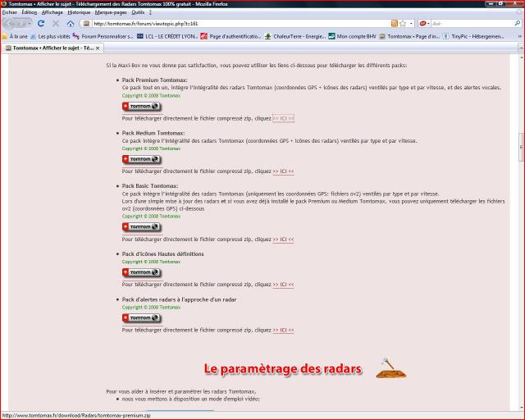Click the 'Pack Medium Tomtomax:' heading

coord(153,133)
